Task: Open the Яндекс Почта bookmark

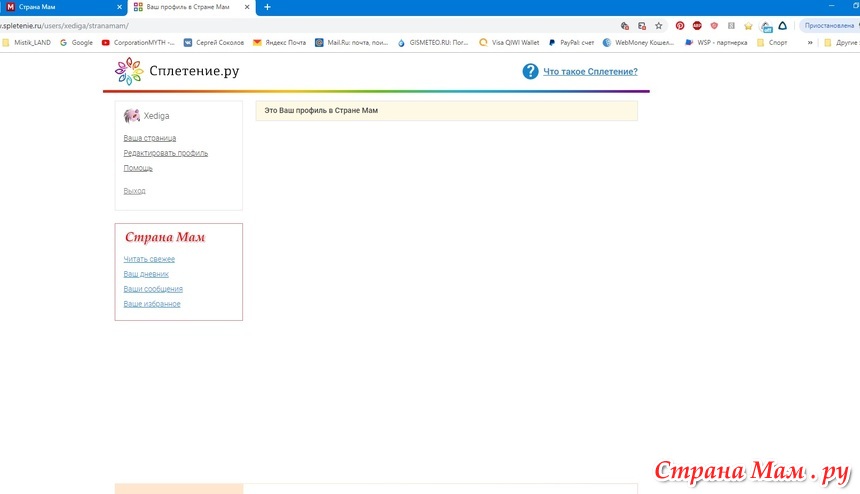Action: (x=280, y=42)
